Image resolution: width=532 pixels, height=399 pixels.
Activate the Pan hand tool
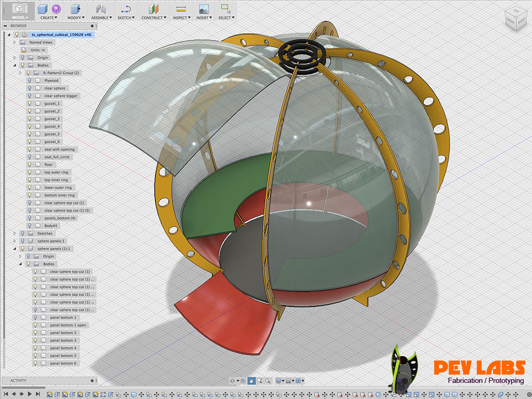click(251, 381)
